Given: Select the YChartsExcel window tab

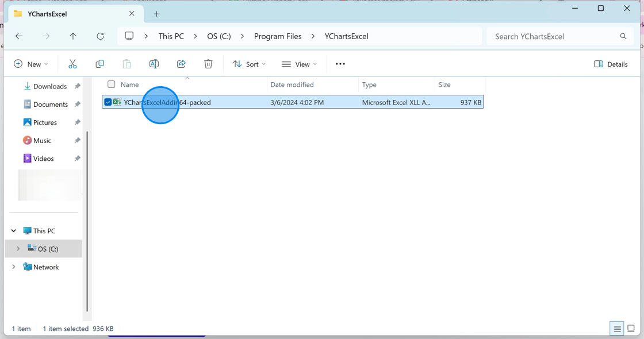Looking at the screenshot, I should (76, 14).
